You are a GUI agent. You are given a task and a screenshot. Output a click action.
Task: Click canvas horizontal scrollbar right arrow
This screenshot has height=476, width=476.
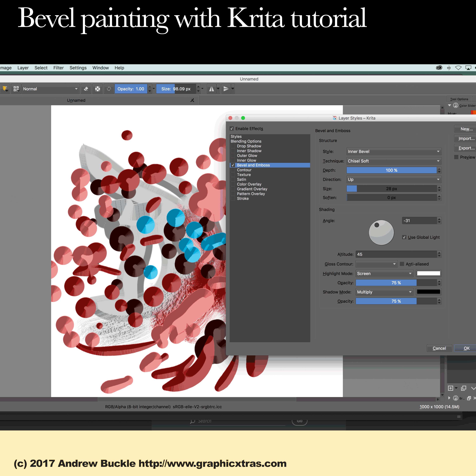(438, 399)
